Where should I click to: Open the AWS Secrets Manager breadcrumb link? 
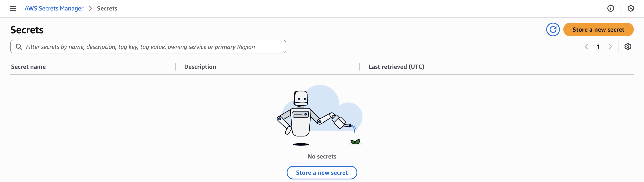pos(54,9)
